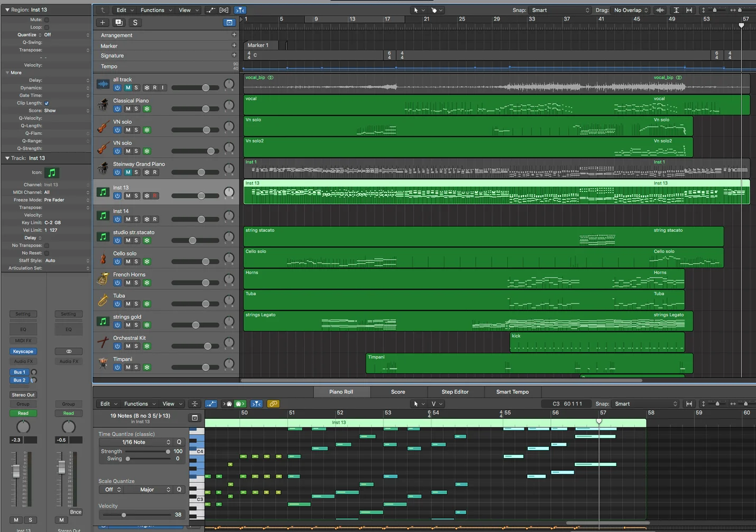This screenshot has height=532, width=756.
Task: Click the piano roll catch playhead icon
Action: pos(256,403)
